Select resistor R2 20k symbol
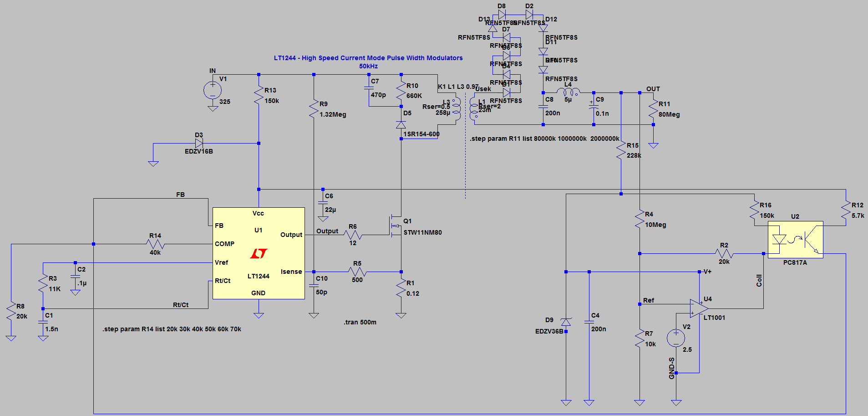 [724, 253]
